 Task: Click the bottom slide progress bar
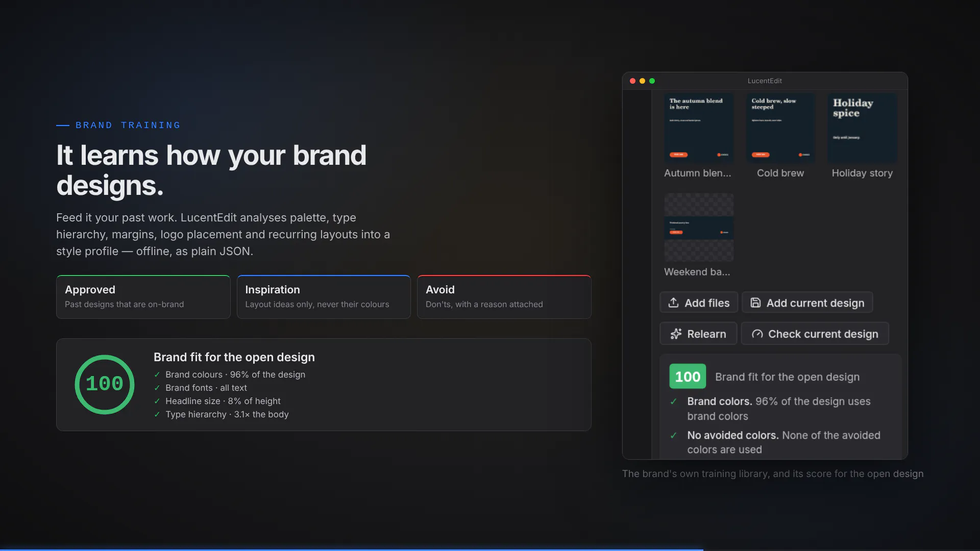coord(352,549)
